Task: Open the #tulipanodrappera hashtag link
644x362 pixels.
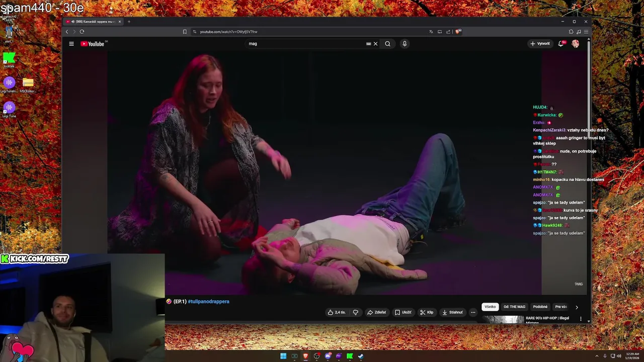Action: [x=208, y=302]
